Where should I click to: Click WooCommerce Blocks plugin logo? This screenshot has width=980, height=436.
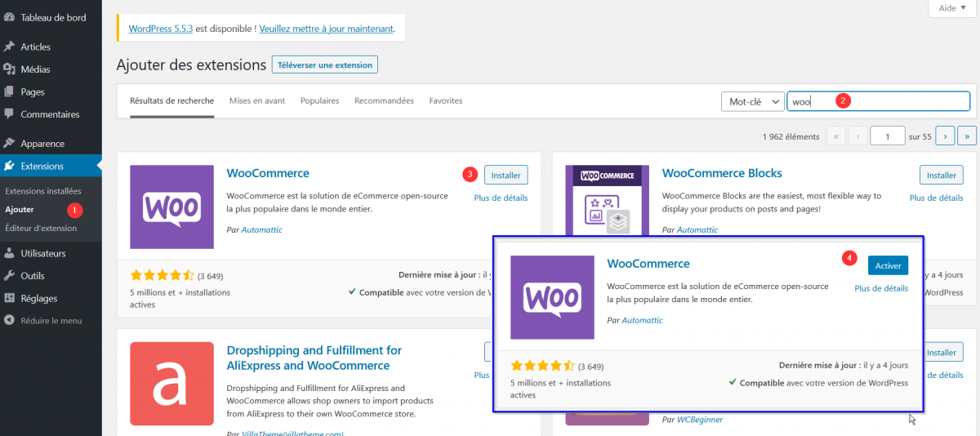pos(608,200)
